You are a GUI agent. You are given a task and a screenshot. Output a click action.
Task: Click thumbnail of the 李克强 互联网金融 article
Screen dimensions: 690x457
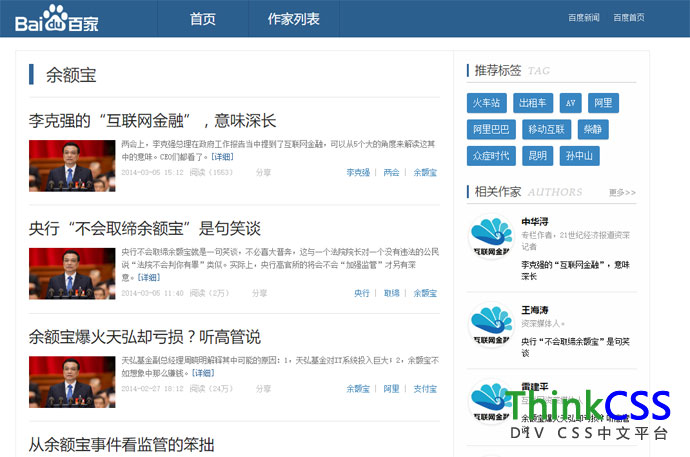click(72, 166)
